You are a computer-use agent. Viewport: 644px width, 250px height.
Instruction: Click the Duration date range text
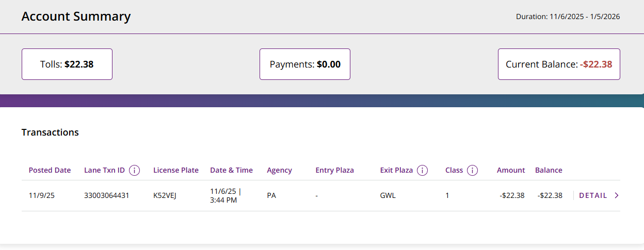[568, 16]
